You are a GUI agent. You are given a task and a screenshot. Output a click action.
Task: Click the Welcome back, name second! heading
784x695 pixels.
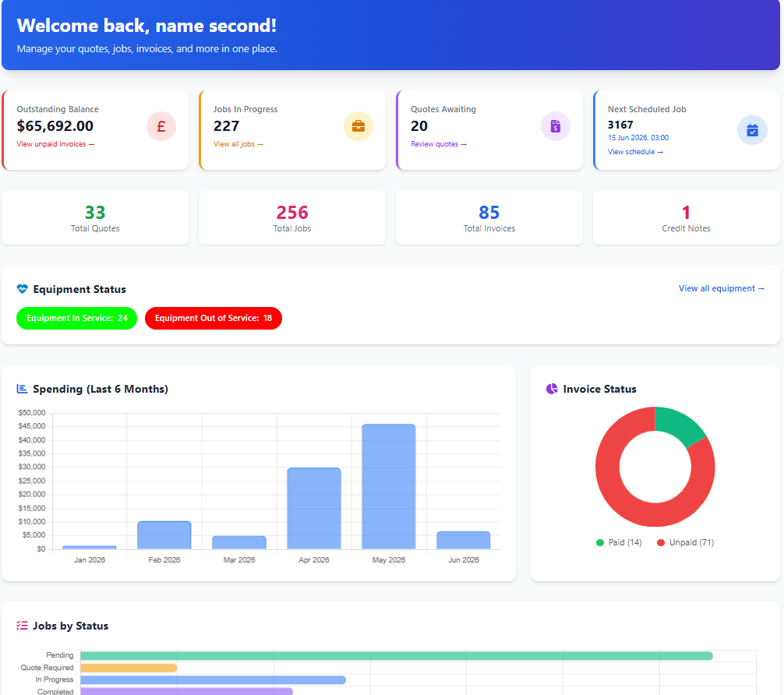coord(147,26)
